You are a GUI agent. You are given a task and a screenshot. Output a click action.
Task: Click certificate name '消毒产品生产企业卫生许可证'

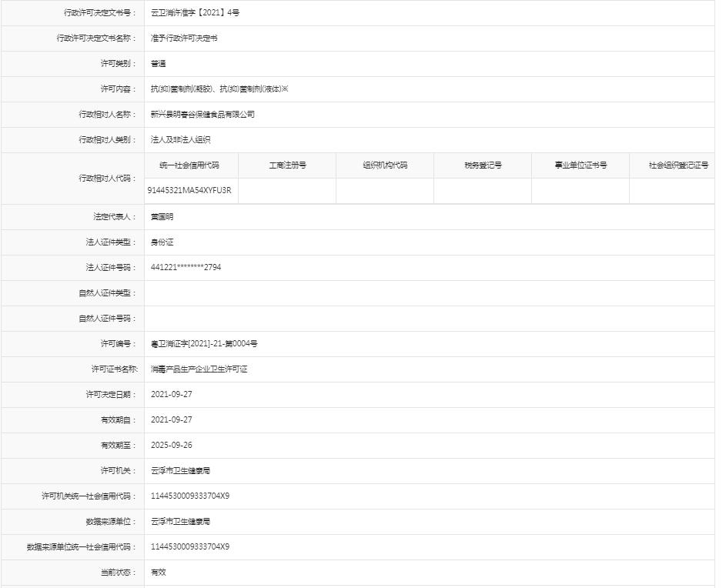pyautogui.click(x=199, y=369)
